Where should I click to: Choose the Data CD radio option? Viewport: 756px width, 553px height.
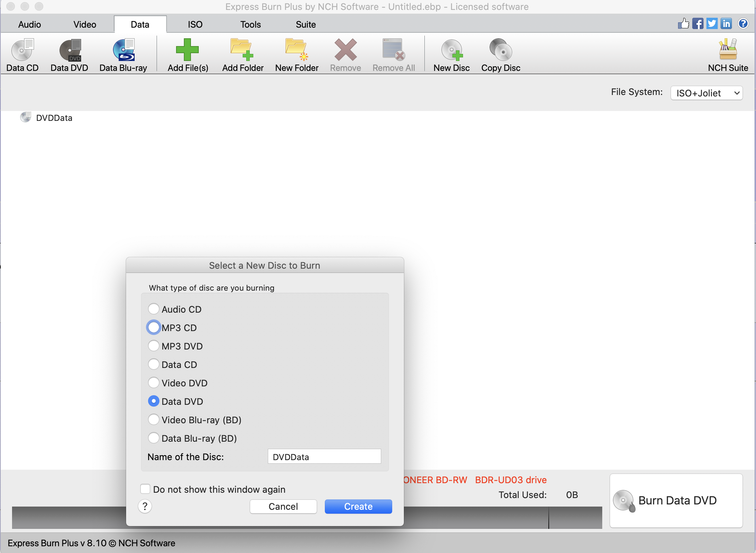[153, 364]
